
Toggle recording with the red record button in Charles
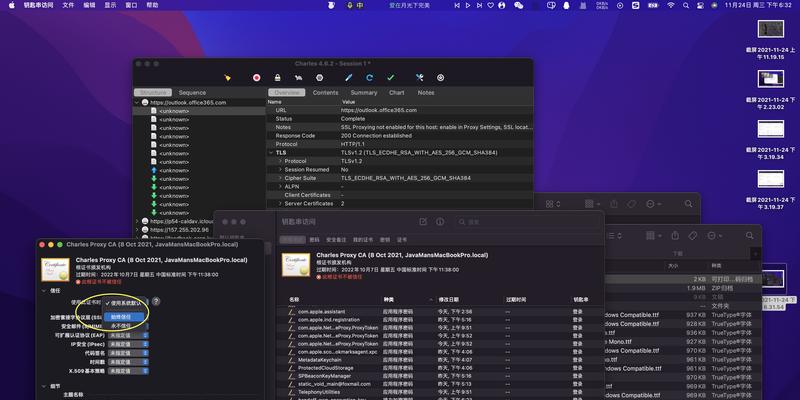pyautogui.click(x=257, y=78)
